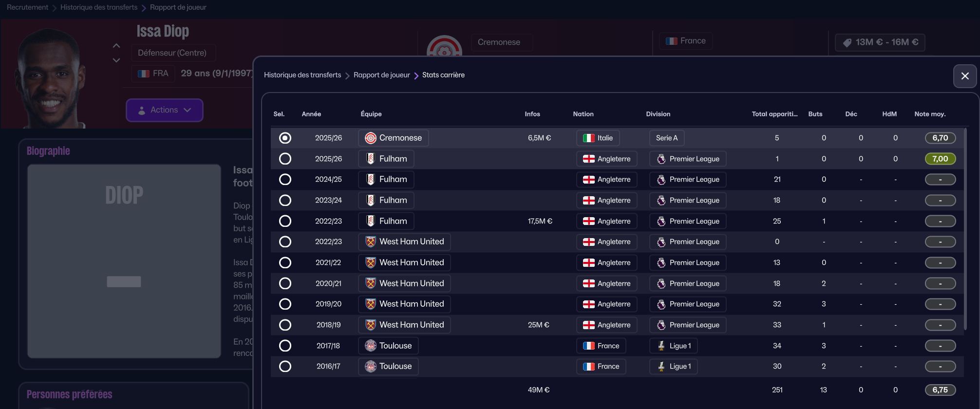Open Rapport de joueur in dialog breadcrumb

pos(381,75)
